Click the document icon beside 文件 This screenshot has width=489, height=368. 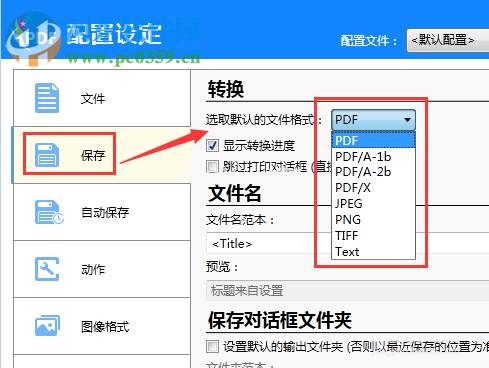47,98
